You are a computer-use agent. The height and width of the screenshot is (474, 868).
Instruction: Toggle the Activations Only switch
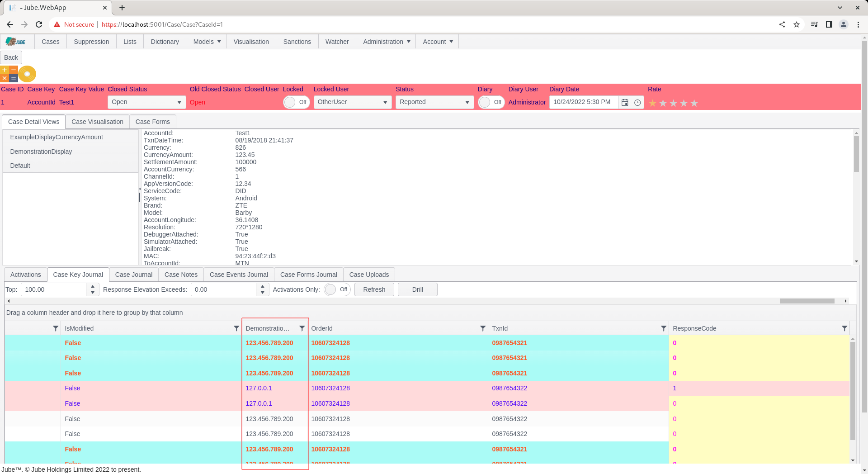[337, 289]
